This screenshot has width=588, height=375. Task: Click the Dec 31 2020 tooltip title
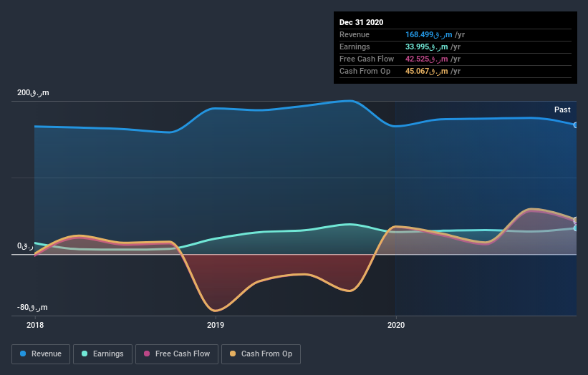361,22
